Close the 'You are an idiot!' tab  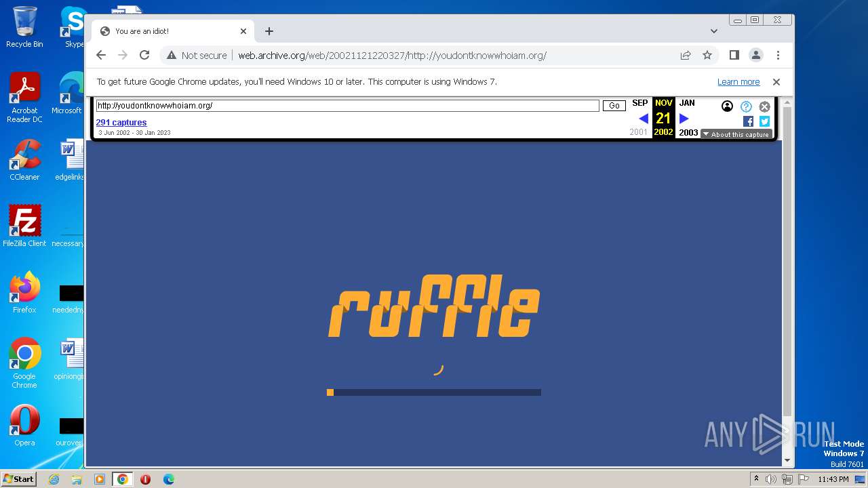(x=243, y=31)
